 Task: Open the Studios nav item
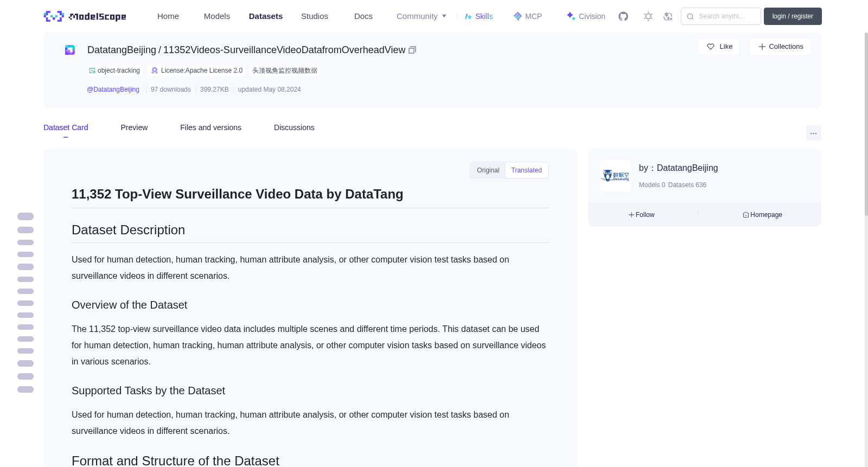point(315,16)
